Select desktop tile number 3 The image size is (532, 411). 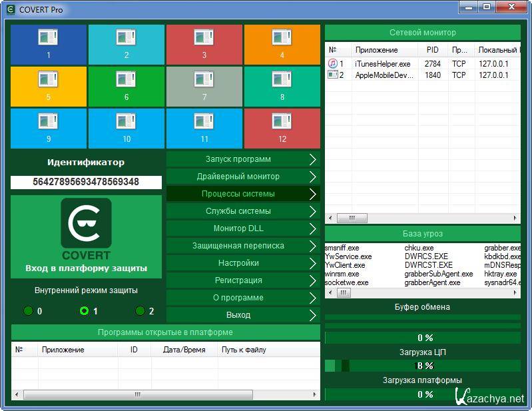point(204,44)
